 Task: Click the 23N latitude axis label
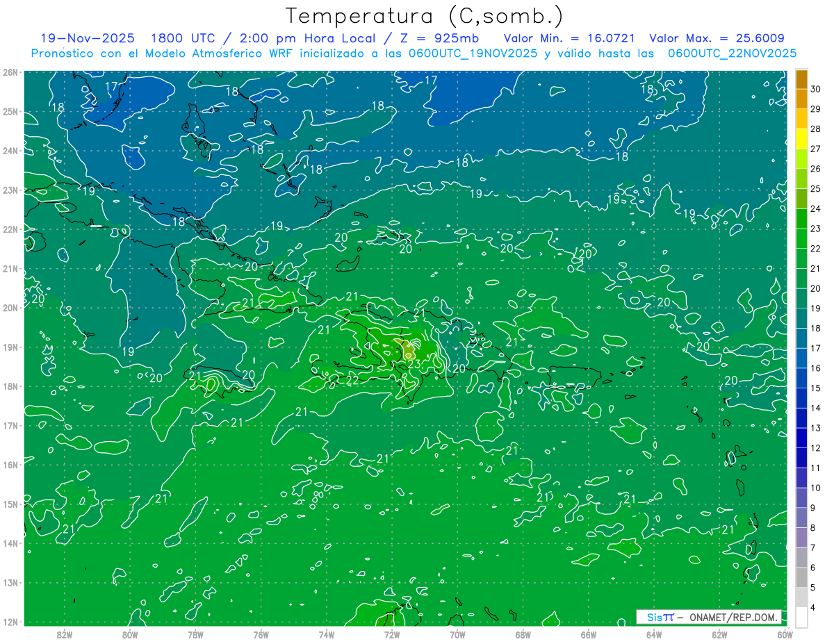[x=10, y=190]
